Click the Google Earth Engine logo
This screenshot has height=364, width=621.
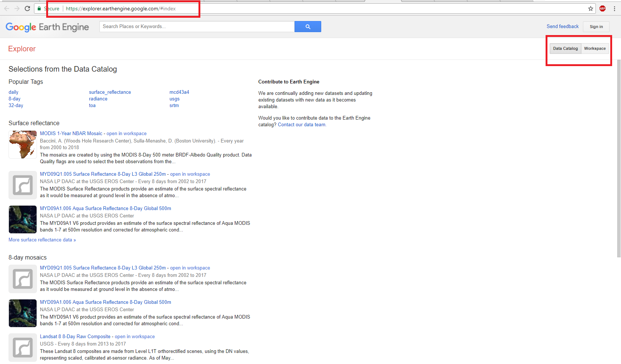(x=47, y=27)
